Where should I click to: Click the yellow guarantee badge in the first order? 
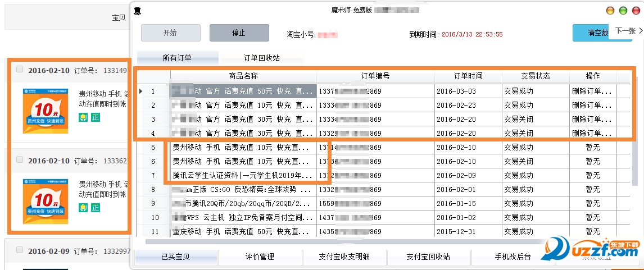[83, 118]
